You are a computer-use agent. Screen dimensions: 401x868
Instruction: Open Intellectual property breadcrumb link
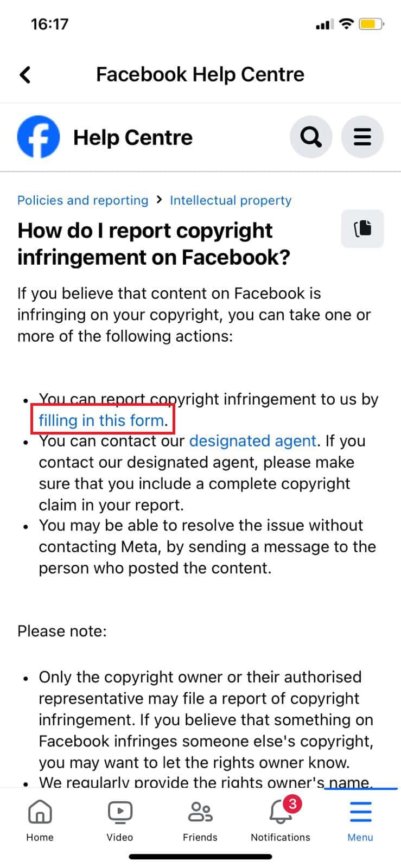(231, 200)
